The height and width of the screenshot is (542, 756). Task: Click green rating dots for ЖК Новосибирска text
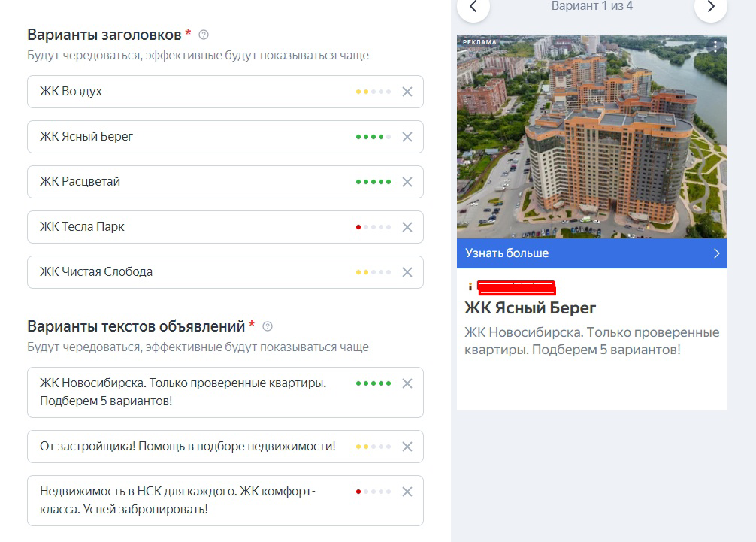coord(373,384)
